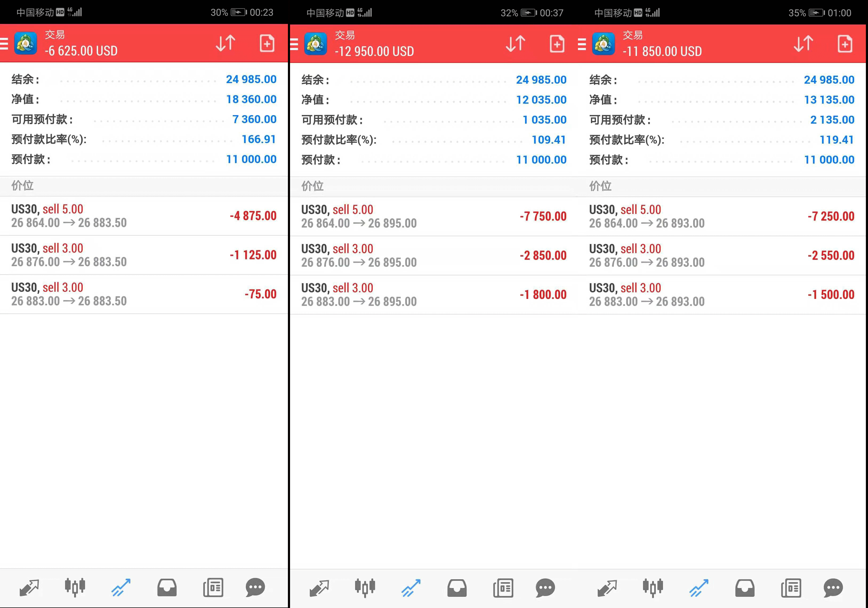Screen dimensions: 868x608
Task: Tap sort arrows icon in -11 850.00 USD header
Action: click(x=803, y=44)
